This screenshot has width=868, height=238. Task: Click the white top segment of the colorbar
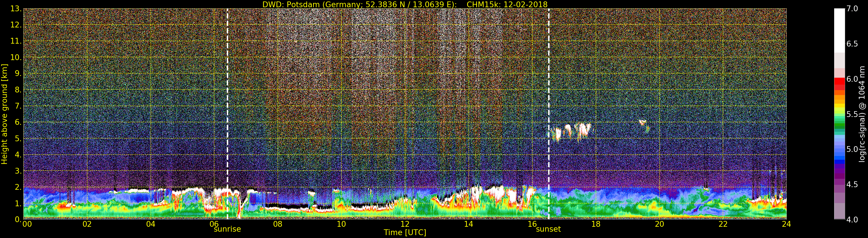839,30
